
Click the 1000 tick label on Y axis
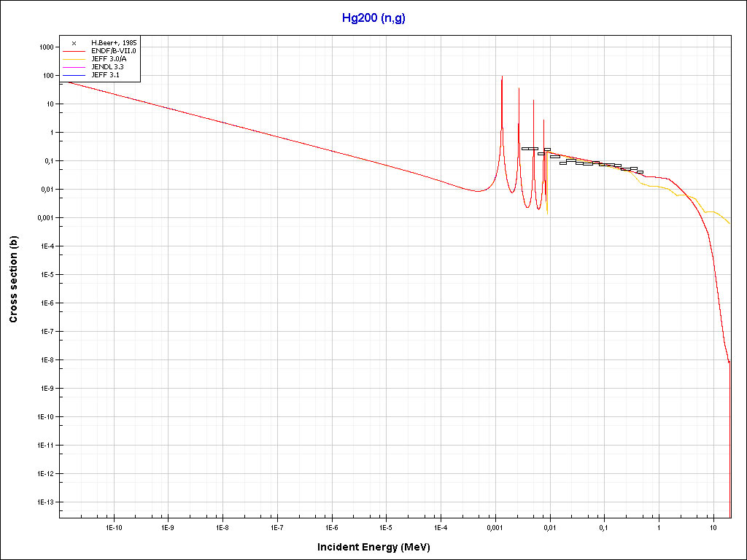(x=46, y=47)
